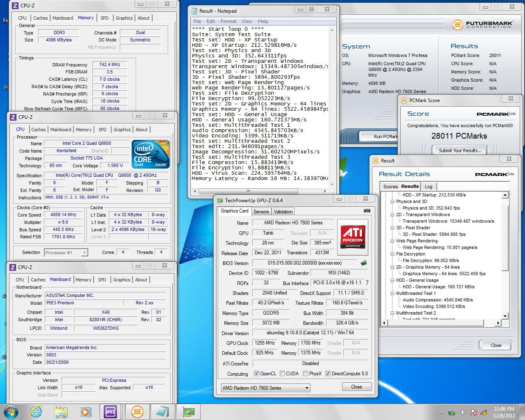The width and height of the screenshot is (525, 420).
Task: Click the Notepad scroll right arrow
Action: tap(326, 191)
